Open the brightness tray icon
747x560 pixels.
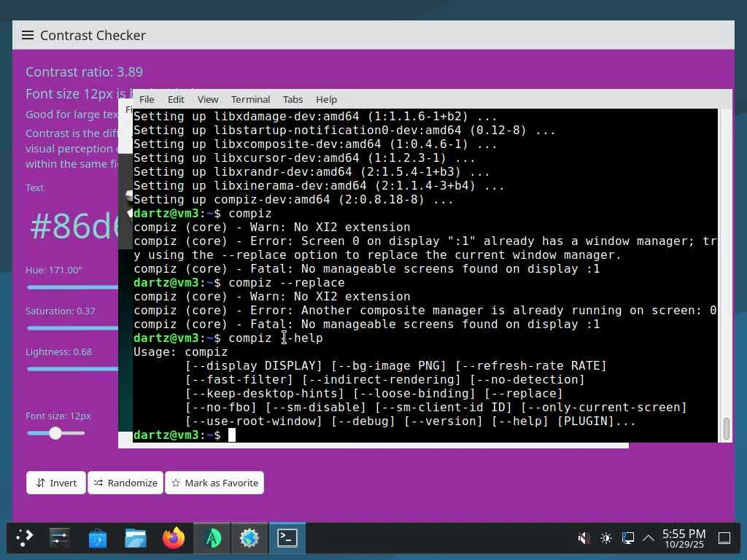[606, 538]
